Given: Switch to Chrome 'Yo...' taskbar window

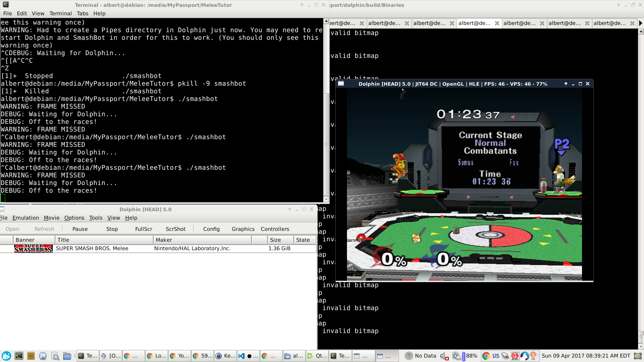Looking at the screenshot, I should click(x=180, y=356).
